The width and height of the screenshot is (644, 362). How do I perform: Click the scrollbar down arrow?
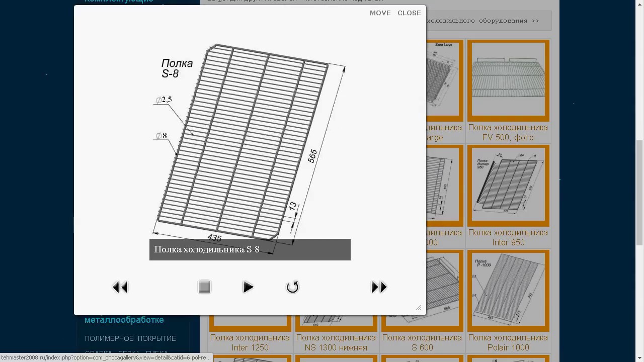(639, 357)
